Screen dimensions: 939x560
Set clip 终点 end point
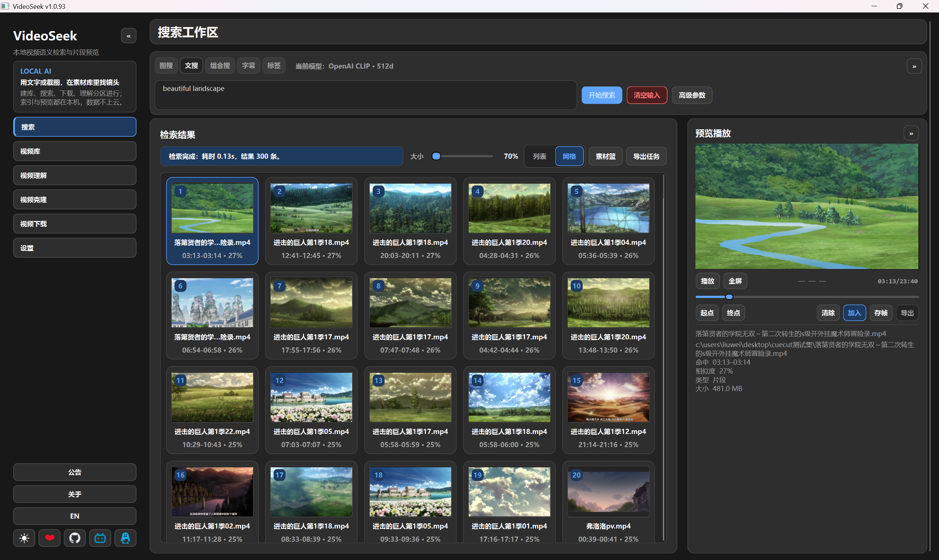tap(733, 313)
